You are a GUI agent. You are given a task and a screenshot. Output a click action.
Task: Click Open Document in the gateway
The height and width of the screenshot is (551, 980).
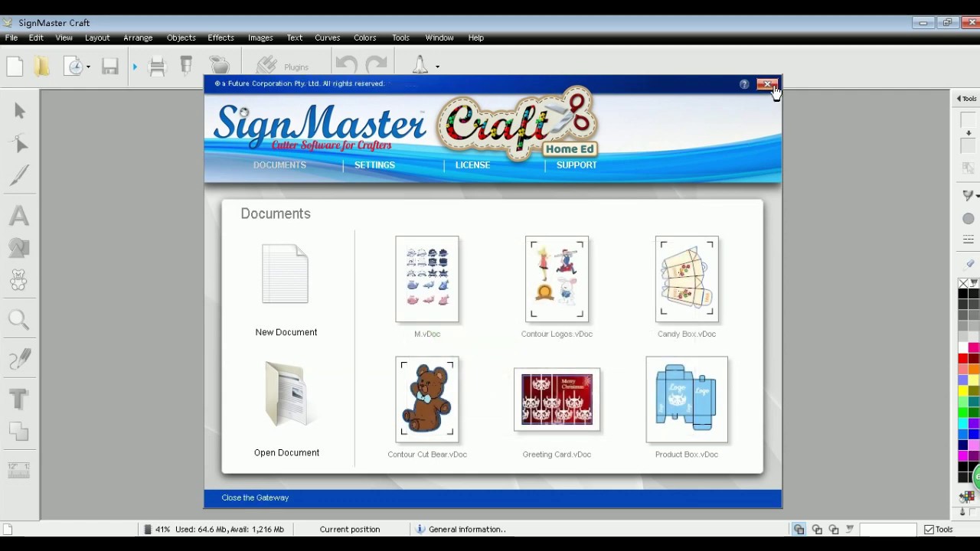pos(286,409)
